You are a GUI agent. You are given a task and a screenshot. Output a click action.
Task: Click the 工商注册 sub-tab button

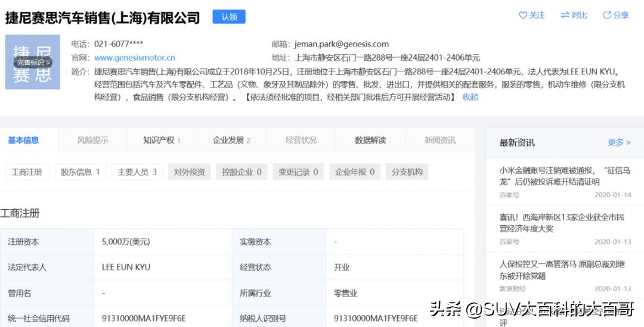pos(27,172)
